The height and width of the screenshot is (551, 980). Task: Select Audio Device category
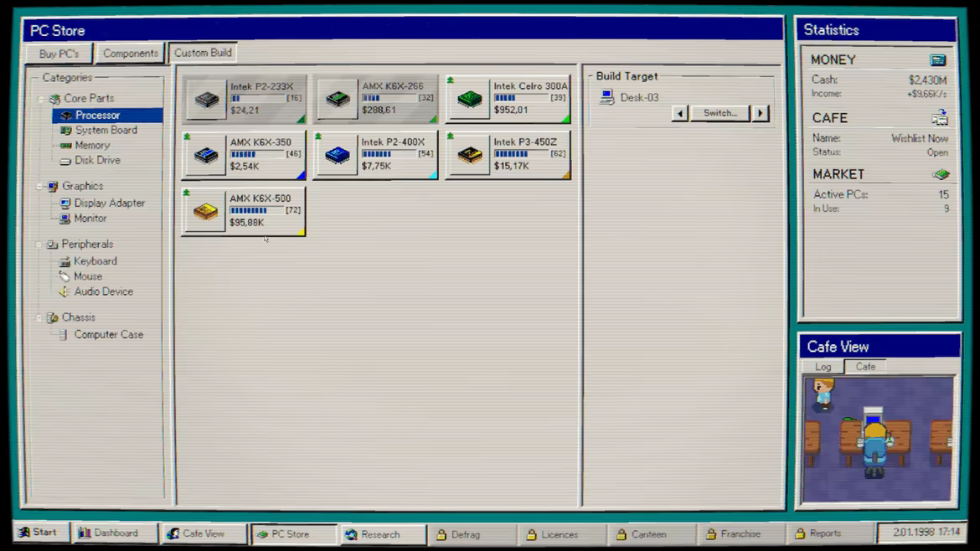[x=103, y=291]
